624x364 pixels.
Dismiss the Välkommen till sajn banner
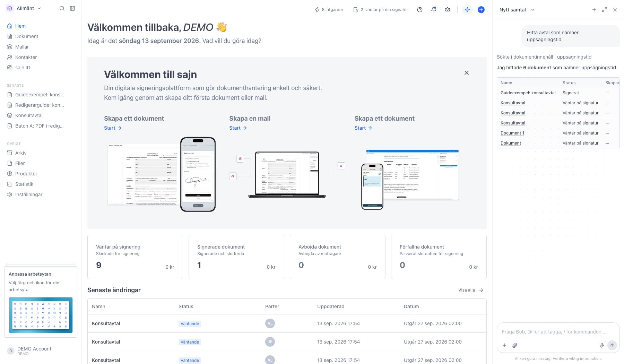[x=467, y=73]
